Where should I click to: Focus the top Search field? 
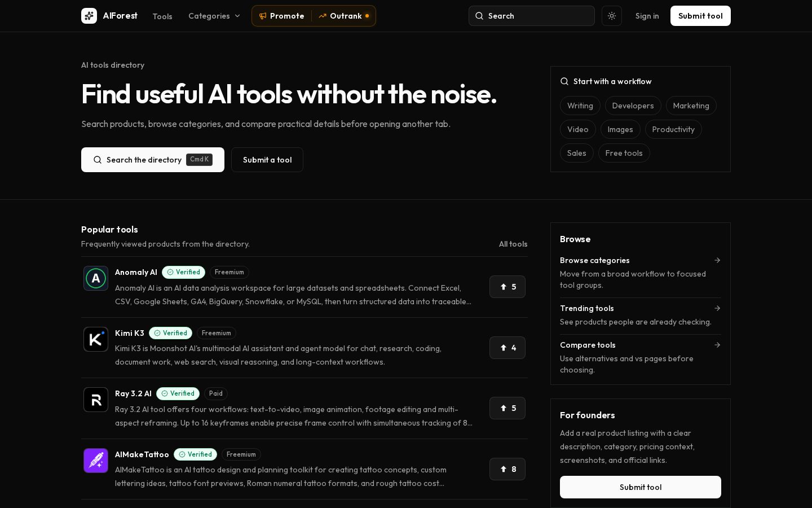point(532,16)
